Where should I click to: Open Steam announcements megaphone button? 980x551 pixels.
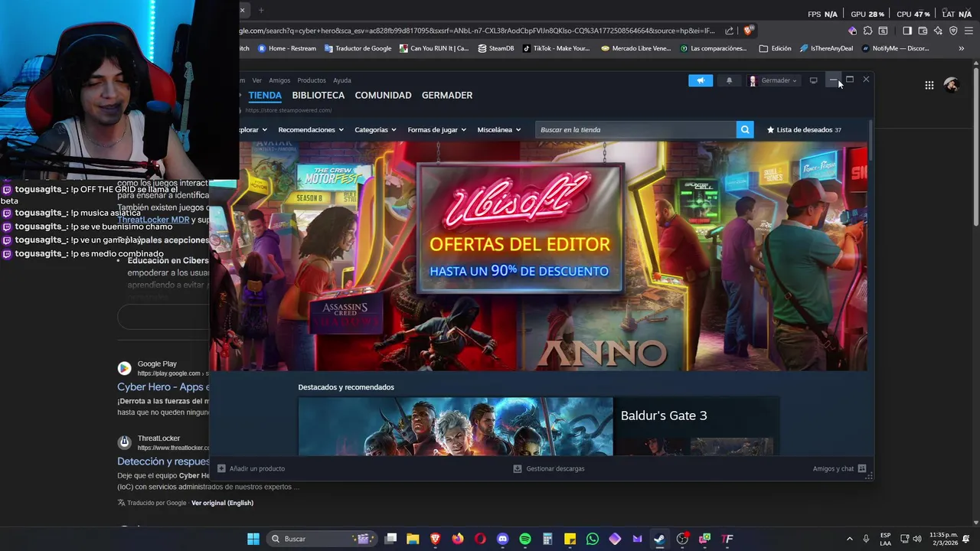click(x=701, y=80)
